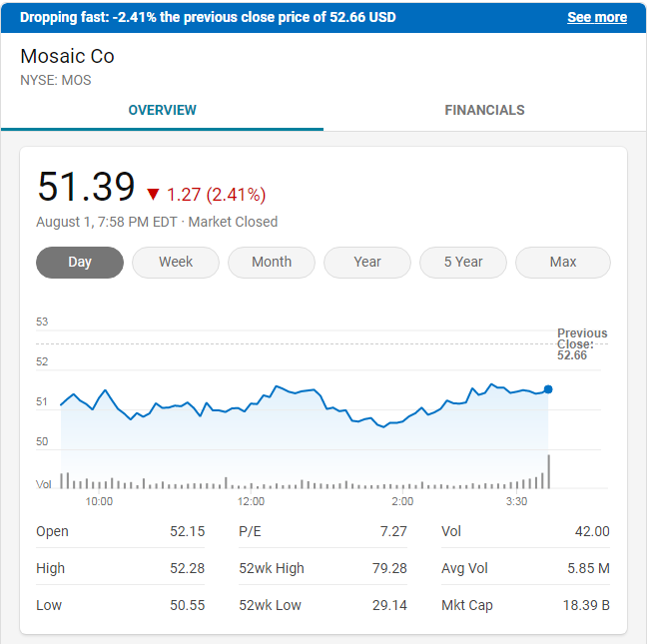Click the August 1 Market Closed timestamp
Image resolution: width=649 pixels, height=644 pixels.
pos(157,222)
